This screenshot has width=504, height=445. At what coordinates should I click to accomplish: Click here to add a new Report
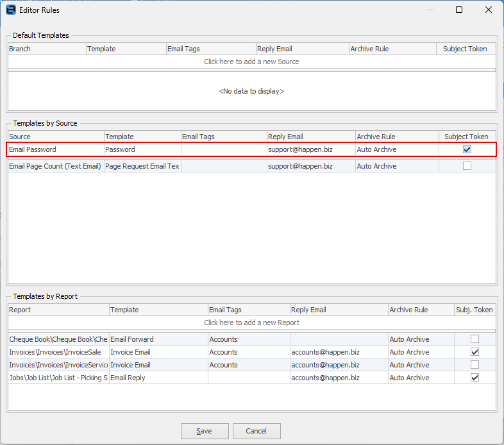pos(251,323)
